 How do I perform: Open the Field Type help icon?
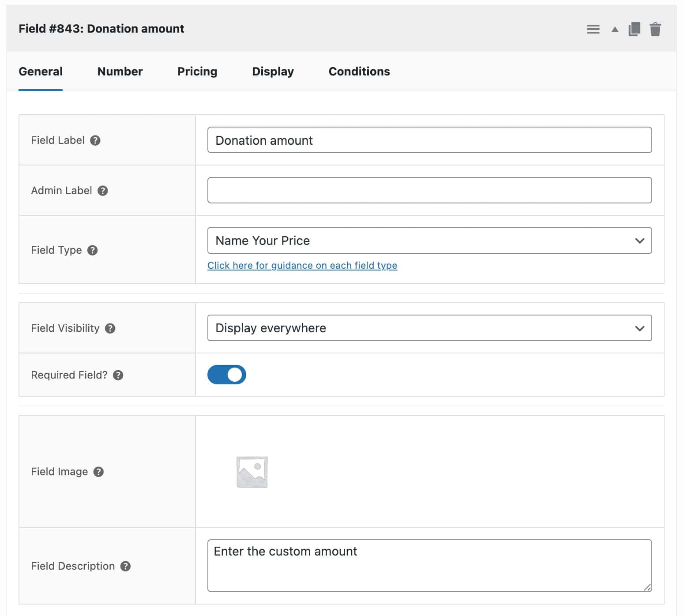[93, 250]
